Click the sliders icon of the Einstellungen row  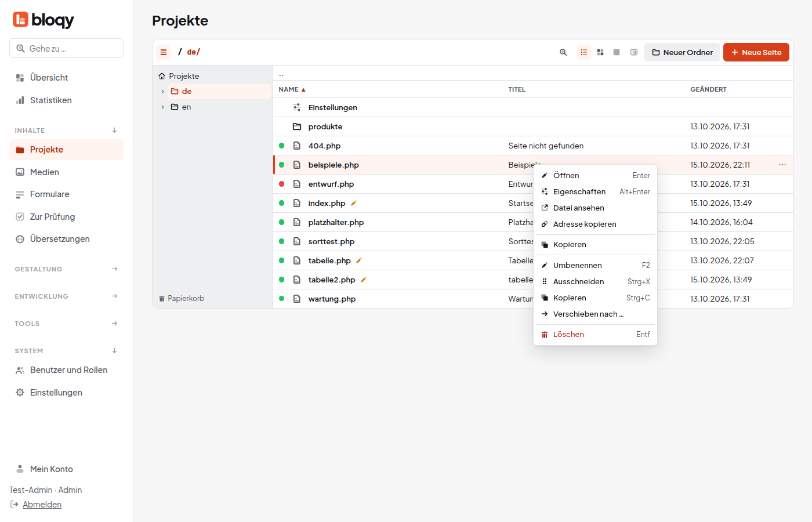[x=297, y=107]
